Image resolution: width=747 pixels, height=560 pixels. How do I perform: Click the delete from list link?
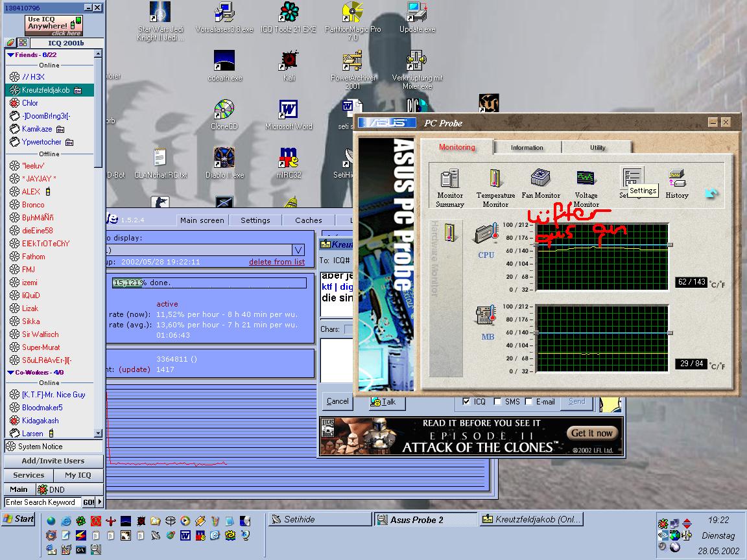pyautogui.click(x=277, y=262)
